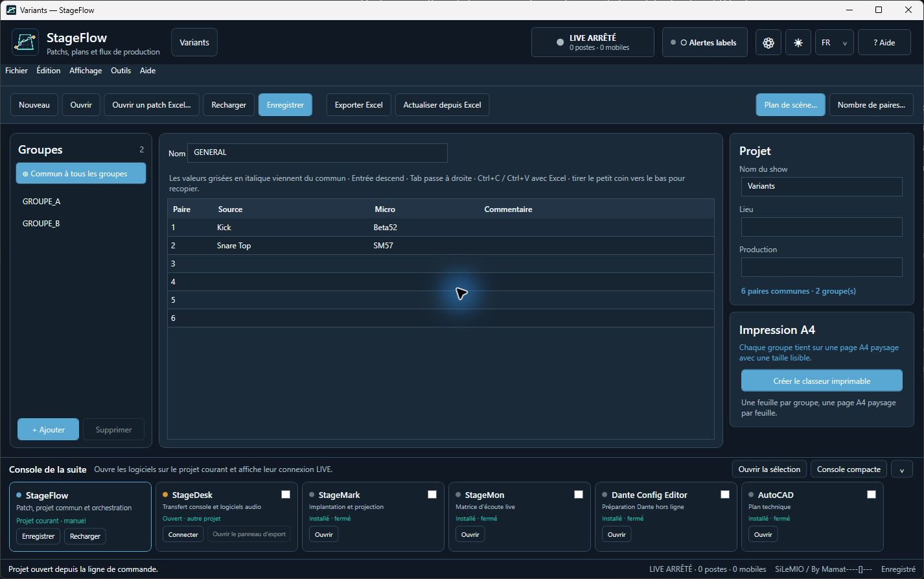This screenshot has width=924, height=579.
Task: Click Créer le classeur imprimable
Action: coord(822,381)
